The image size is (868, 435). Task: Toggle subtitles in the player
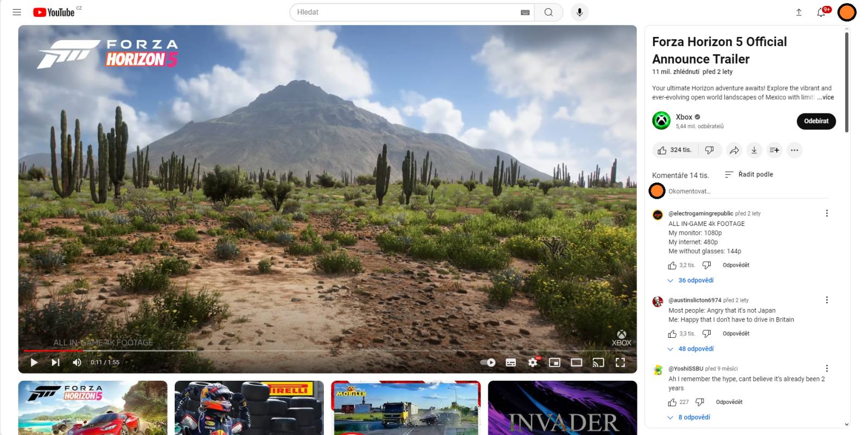510,362
